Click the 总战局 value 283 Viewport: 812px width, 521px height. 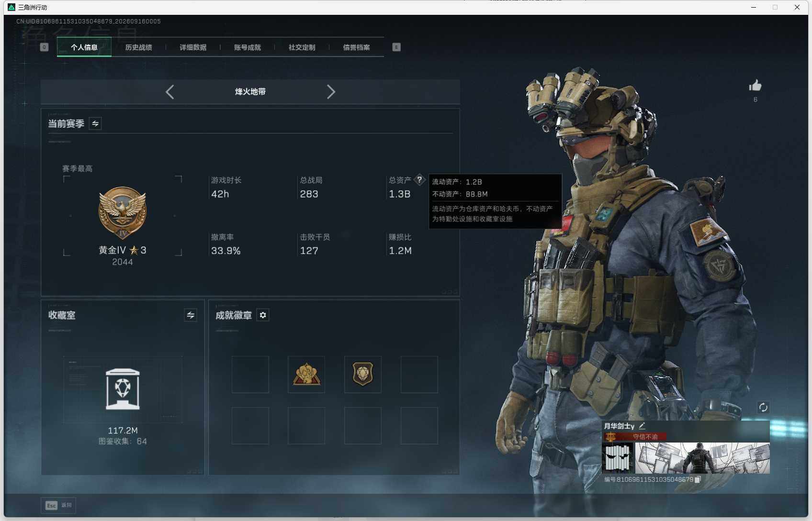tap(309, 194)
